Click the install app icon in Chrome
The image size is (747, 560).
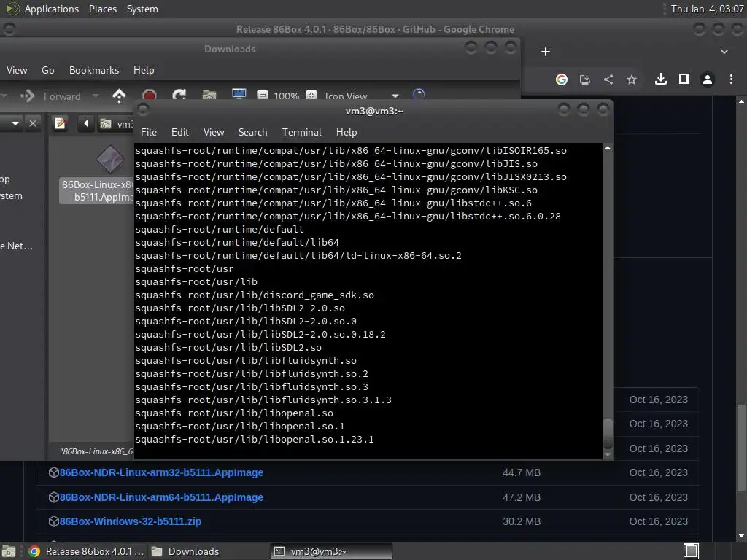(x=585, y=79)
